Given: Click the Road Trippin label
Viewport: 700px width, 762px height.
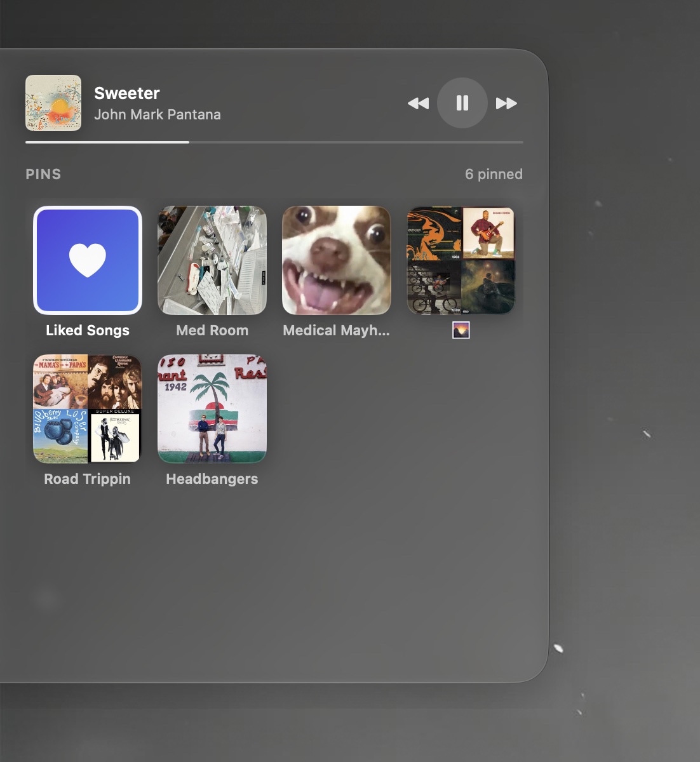Looking at the screenshot, I should coord(88,479).
